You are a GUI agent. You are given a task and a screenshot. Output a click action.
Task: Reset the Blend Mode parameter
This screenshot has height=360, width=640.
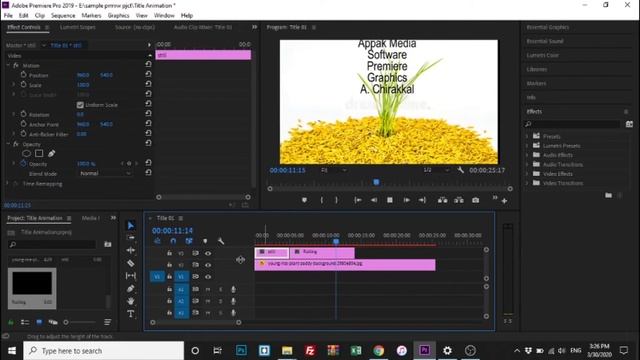tap(148, 173)
